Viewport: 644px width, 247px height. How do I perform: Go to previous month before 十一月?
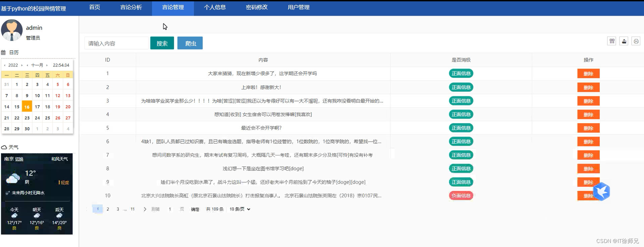(x=27, y=65)
